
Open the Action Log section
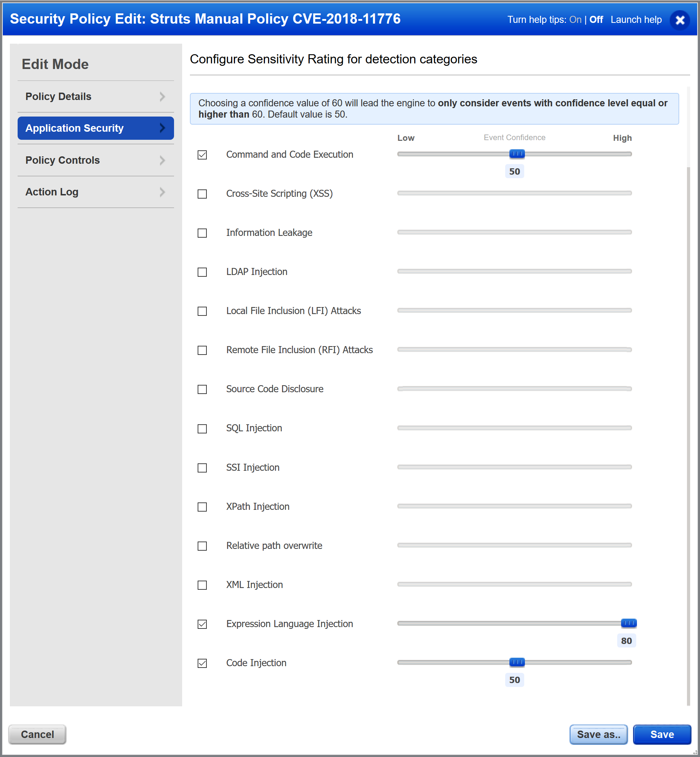point(95,192)
